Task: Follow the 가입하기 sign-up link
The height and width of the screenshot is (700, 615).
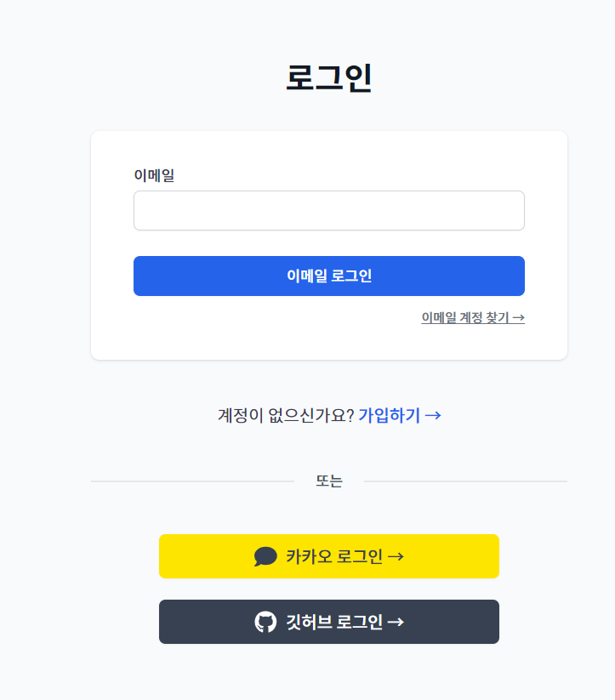Action: point(390,415)
